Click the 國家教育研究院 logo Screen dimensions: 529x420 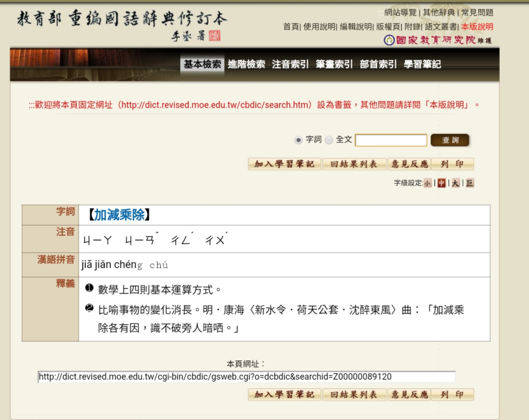[438, 40]
